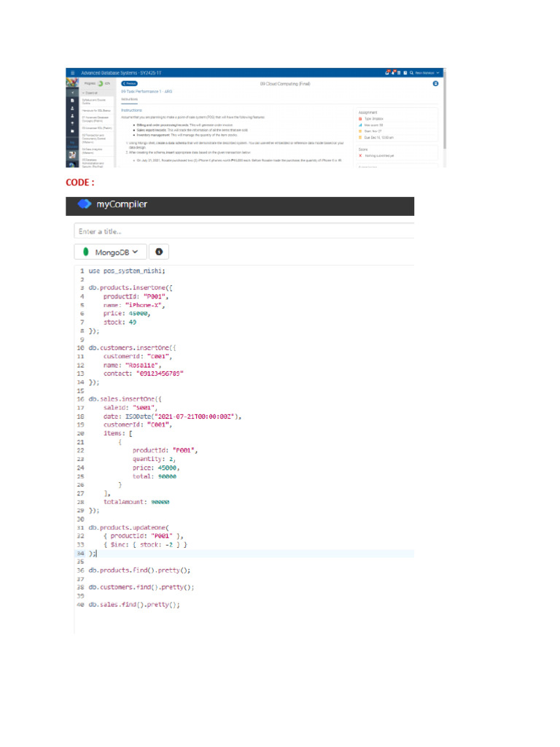Open the MongoDB language dropdown
This screenshot has width=560, height=747.
[110, 252]
